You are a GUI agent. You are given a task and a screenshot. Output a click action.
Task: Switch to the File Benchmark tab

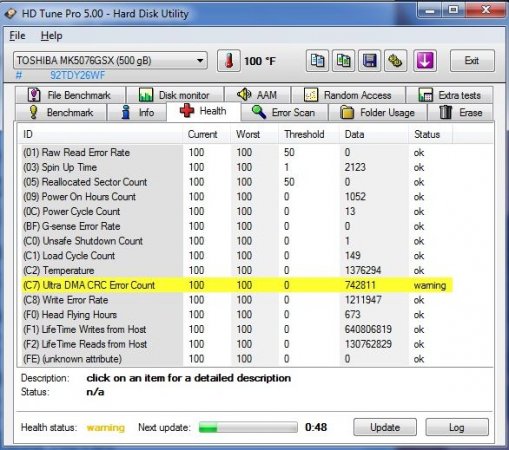pyautogui.click(x=70, y=95)
